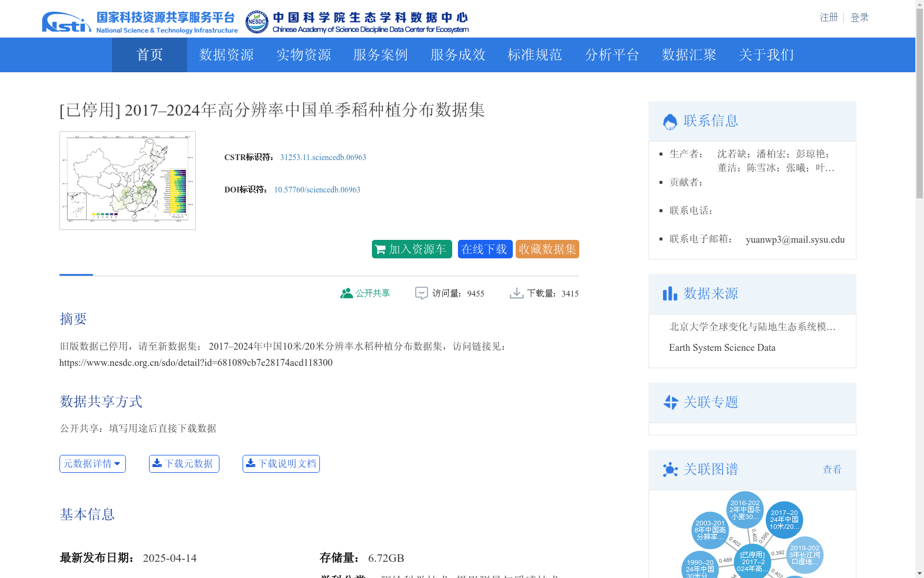Screen dimensions: 924x578
Task: Open the 实物资源 menu
Action: [x=303, y=55]
